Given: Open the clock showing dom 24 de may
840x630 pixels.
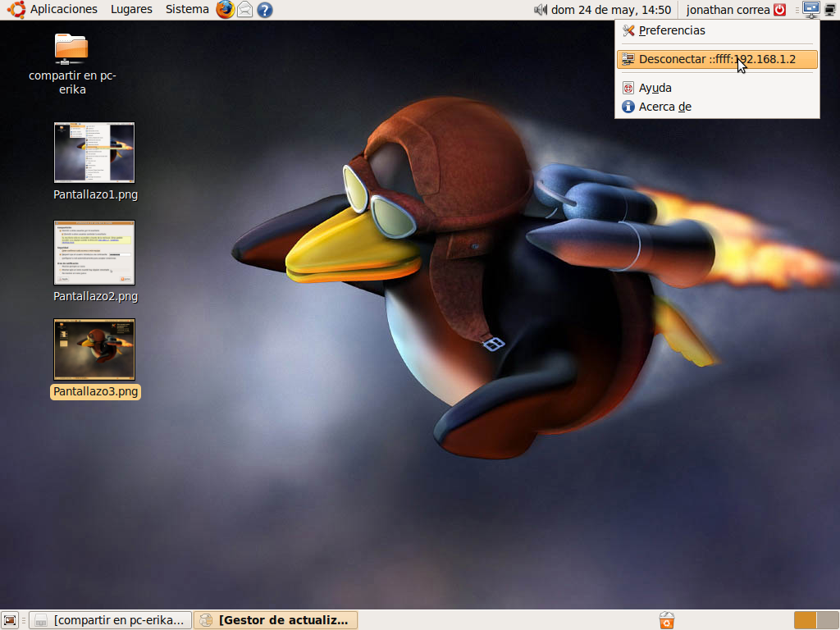Looking at the screenshot, I should 610,10.
